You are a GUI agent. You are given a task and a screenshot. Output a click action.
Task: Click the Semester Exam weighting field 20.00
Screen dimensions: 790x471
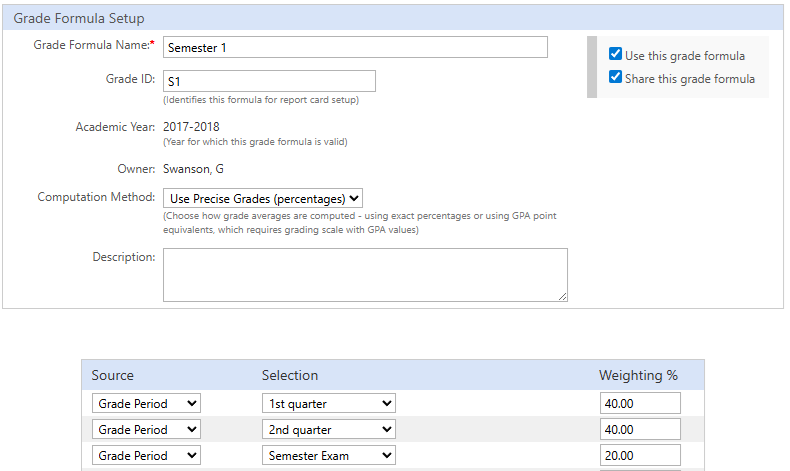click(640, 455)
